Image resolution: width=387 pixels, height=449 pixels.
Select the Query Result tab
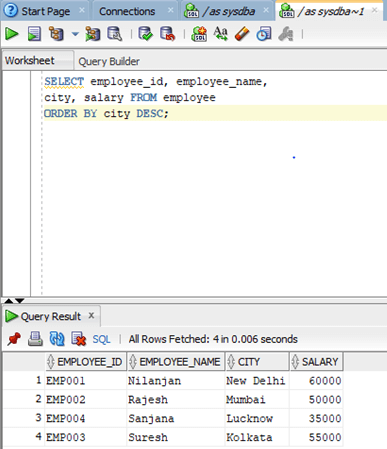[x=51, y=316]
